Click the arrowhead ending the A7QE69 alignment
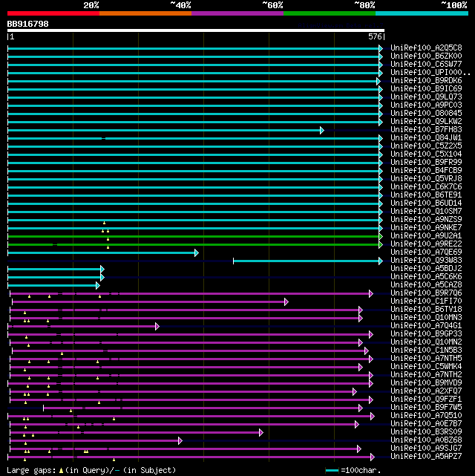 (197, 253)
